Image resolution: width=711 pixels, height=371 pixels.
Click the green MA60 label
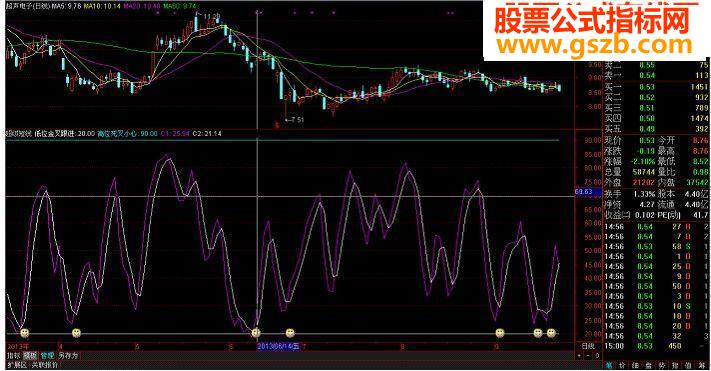[180, 6]
